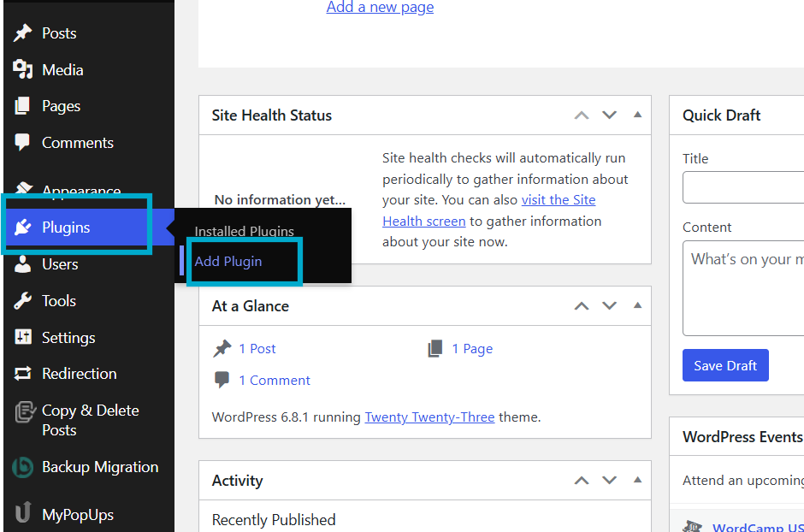Open Installed Plugins submenu item
804x532 pixels.
tap(244, 231)
